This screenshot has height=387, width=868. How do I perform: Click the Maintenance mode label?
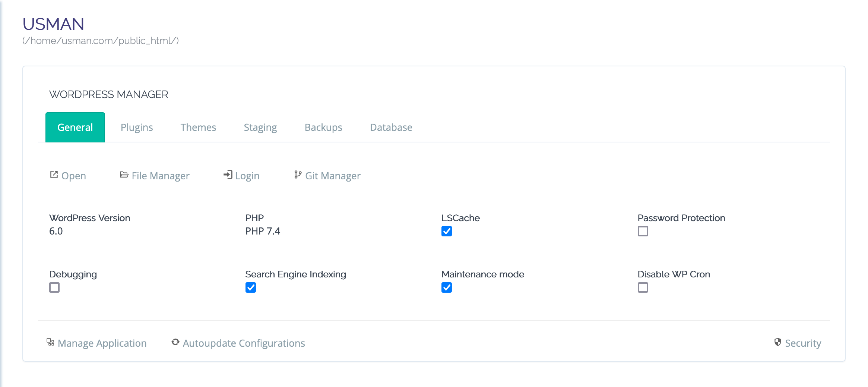tap(483, 274)
